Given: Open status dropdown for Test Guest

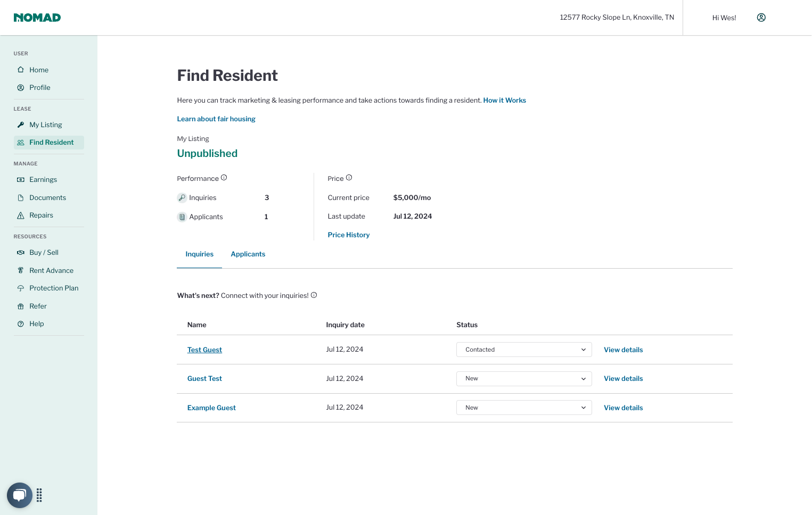Looking at the screenshot, I should [x=524, y=350].
